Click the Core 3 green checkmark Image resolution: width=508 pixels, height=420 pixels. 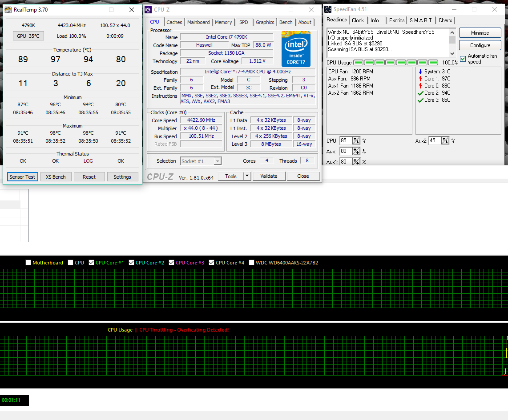[420, 100]
